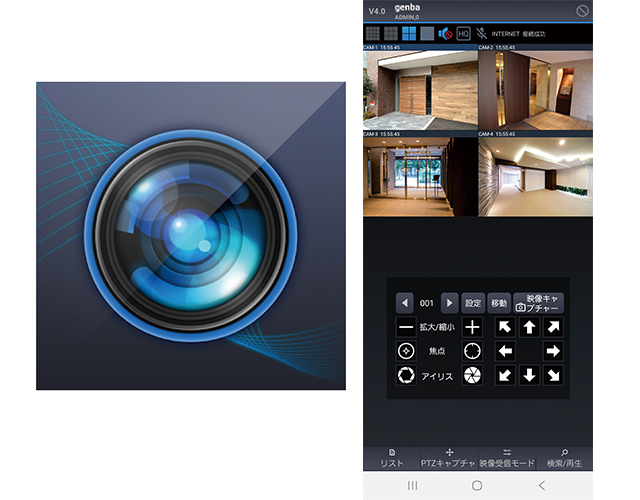The width and height of the screenshot is (640, 500).
Task: Open CAM-1 entrance video feed
Action: pos(420,90)
